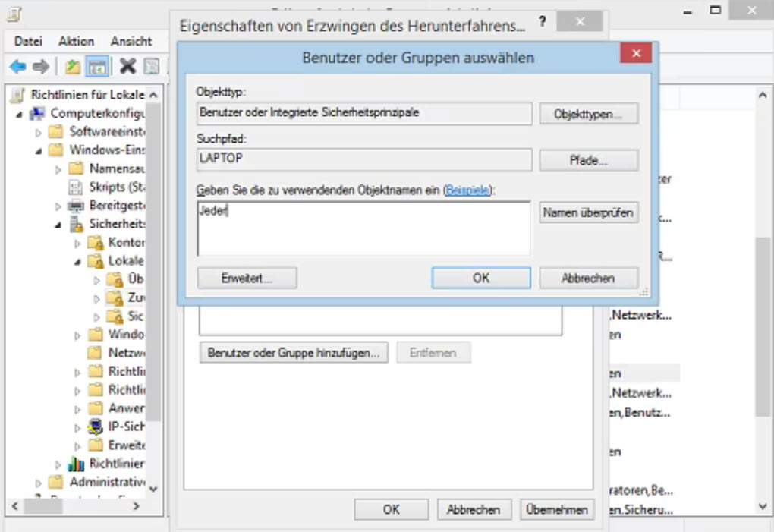Open the Aktion menu
The height and width of the screenshot is (532, 774).
point(76,41)
